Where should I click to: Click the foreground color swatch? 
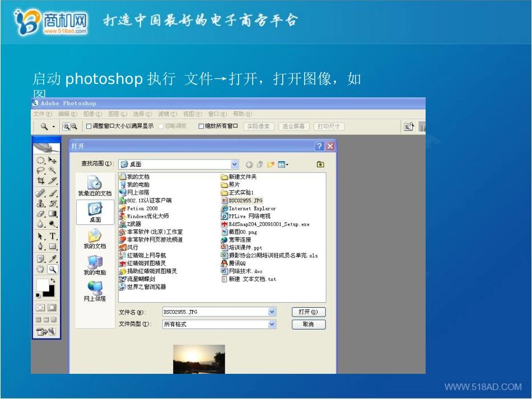coord(43,285)
